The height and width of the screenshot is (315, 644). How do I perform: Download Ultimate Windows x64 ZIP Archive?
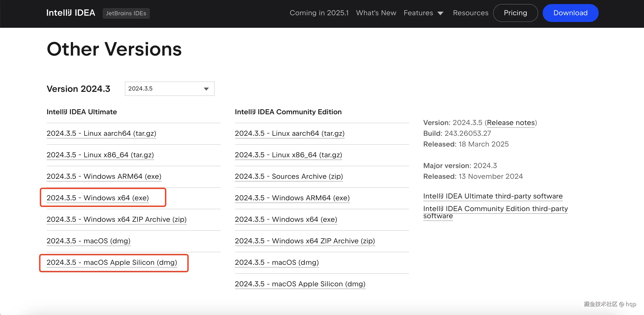117,219
